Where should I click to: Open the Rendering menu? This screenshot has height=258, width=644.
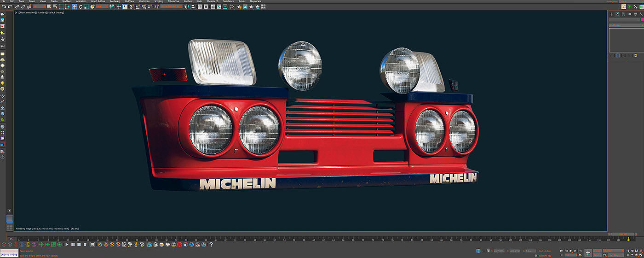115,1
